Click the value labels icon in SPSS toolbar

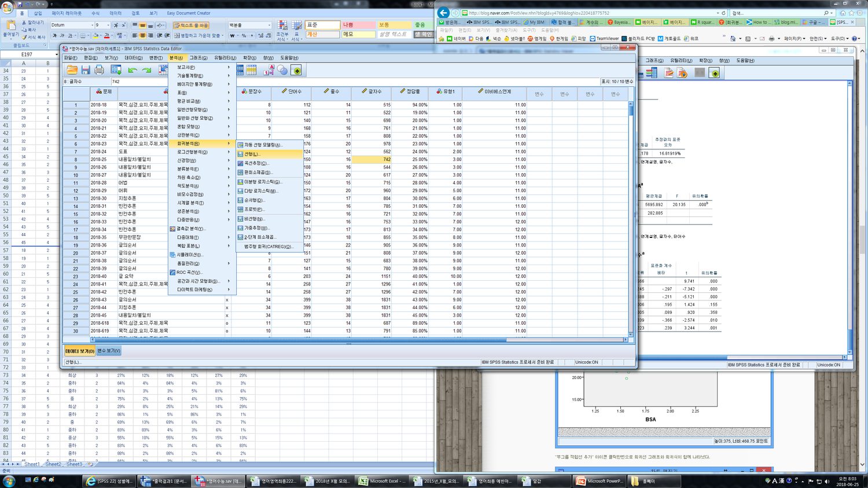pos(269,70)
